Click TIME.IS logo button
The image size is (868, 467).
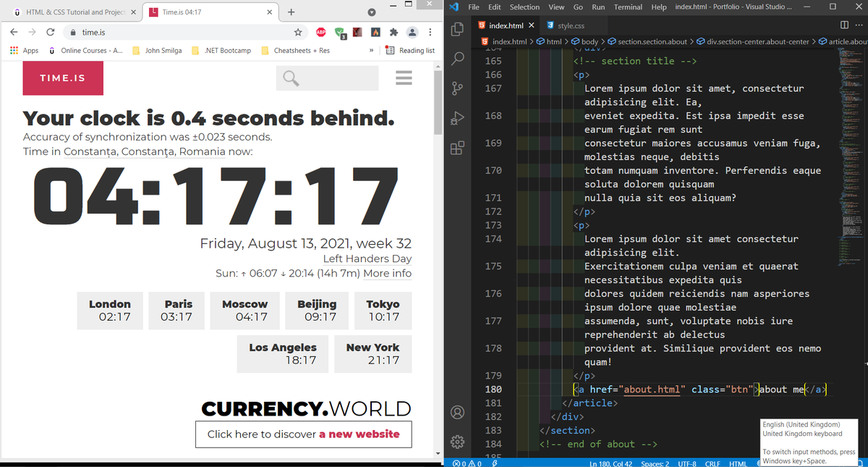(x=63, y=78)
